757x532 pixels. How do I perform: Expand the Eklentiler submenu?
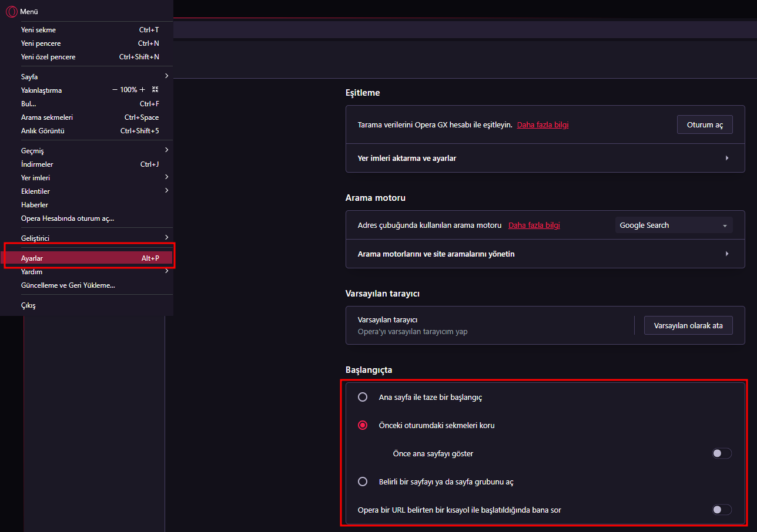coord(86,191)
